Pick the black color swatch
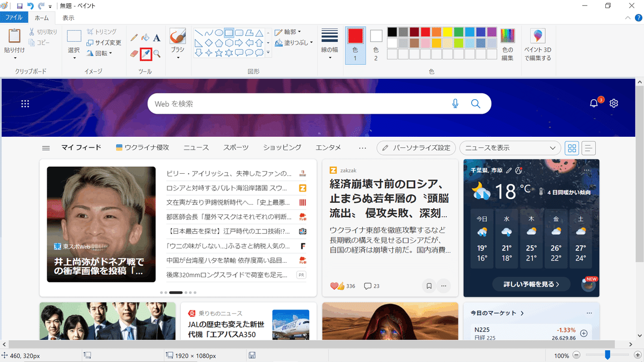Viewport: 644px width, 362px height. pyautogui.click(x=392, y=32)
